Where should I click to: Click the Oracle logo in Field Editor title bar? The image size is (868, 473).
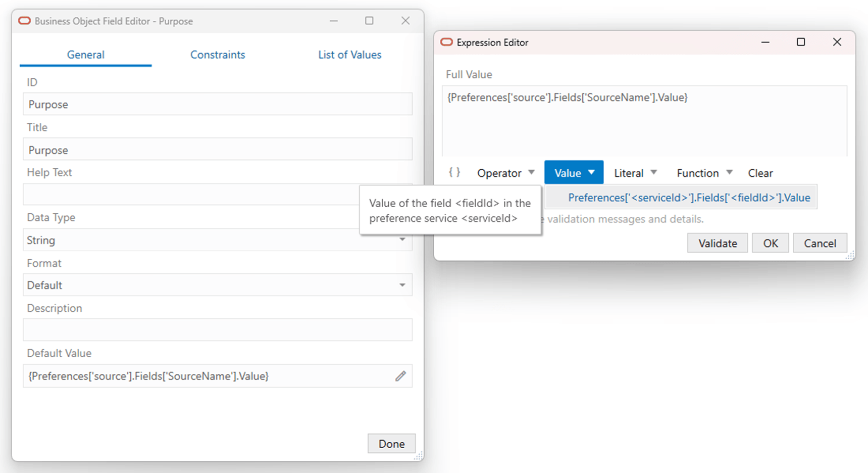24,21
